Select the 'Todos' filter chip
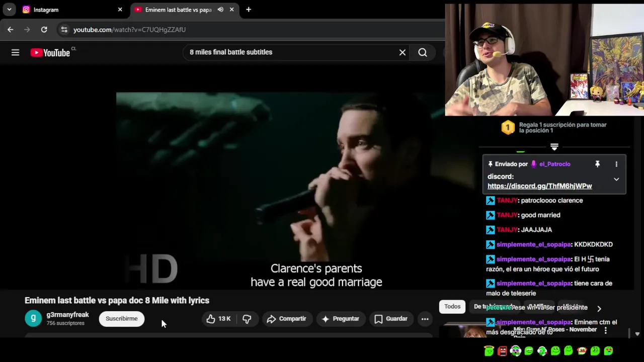The image size is (644, 362). [x=452, y=306]
